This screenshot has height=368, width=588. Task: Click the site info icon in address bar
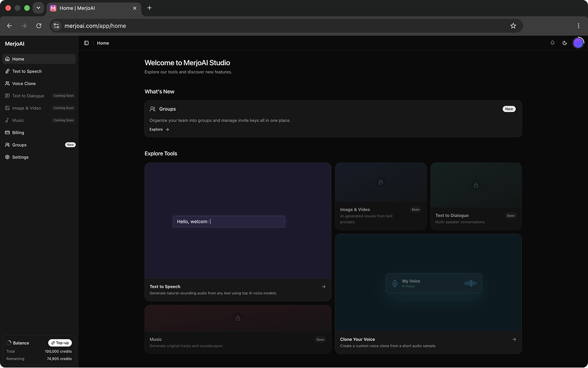pyautogui.click(x=56, y=26)
